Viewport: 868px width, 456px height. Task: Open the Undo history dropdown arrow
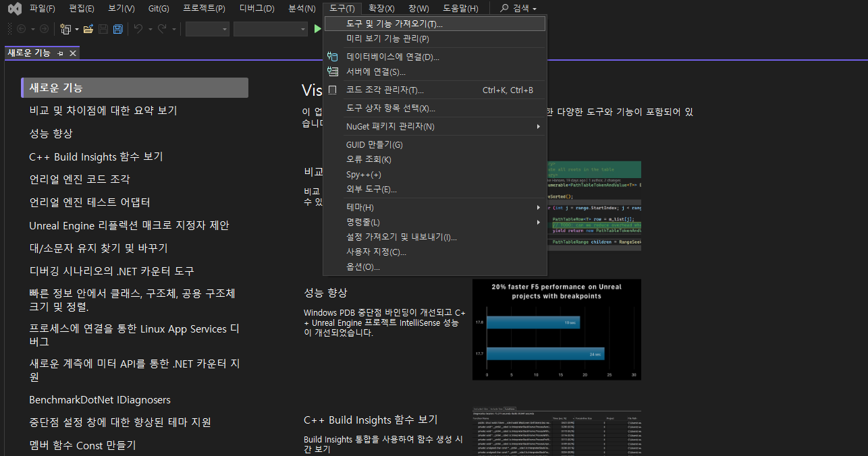coord(150,29)
